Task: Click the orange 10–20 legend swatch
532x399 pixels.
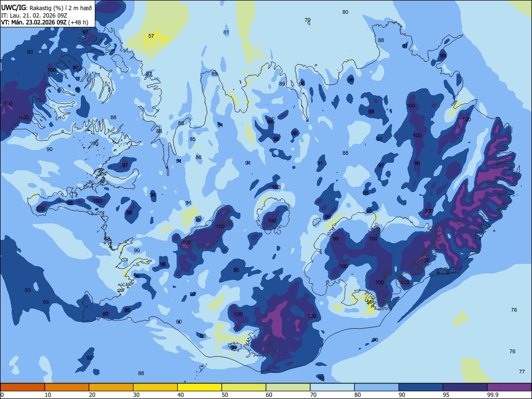Action: (67, 387)
